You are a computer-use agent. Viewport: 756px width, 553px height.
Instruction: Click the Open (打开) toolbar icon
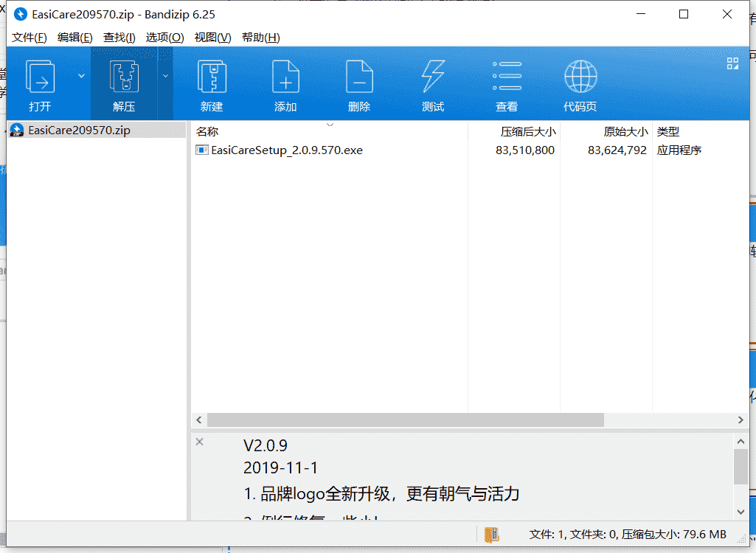[40, 76]
